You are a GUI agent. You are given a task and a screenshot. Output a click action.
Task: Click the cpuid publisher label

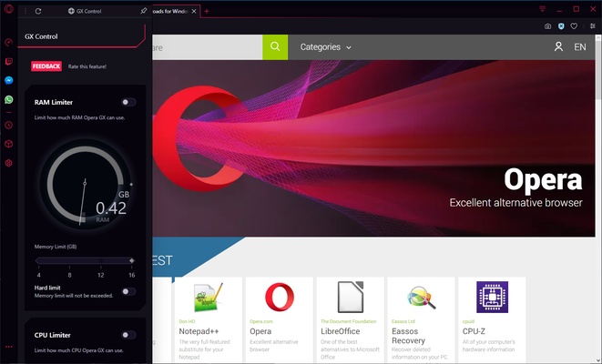coord(468,321)
